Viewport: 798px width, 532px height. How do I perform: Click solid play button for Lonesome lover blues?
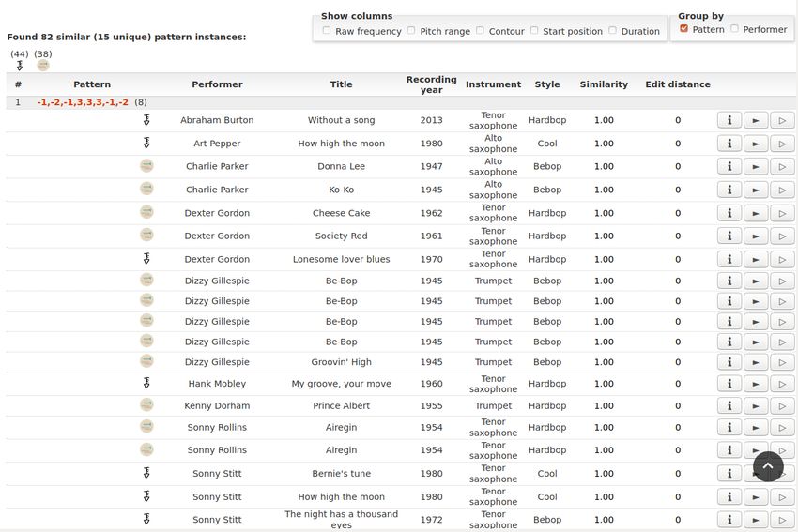[756, 260]
